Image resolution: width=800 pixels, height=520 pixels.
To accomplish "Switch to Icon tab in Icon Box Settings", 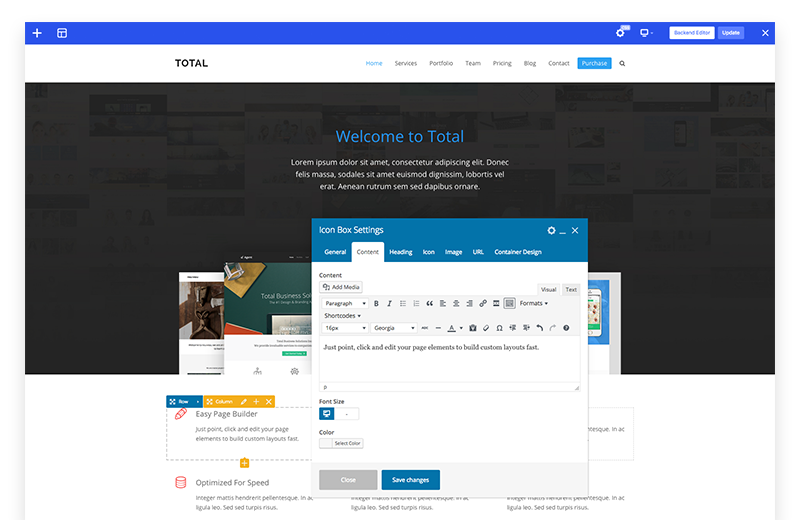I will tap(429, 252).
